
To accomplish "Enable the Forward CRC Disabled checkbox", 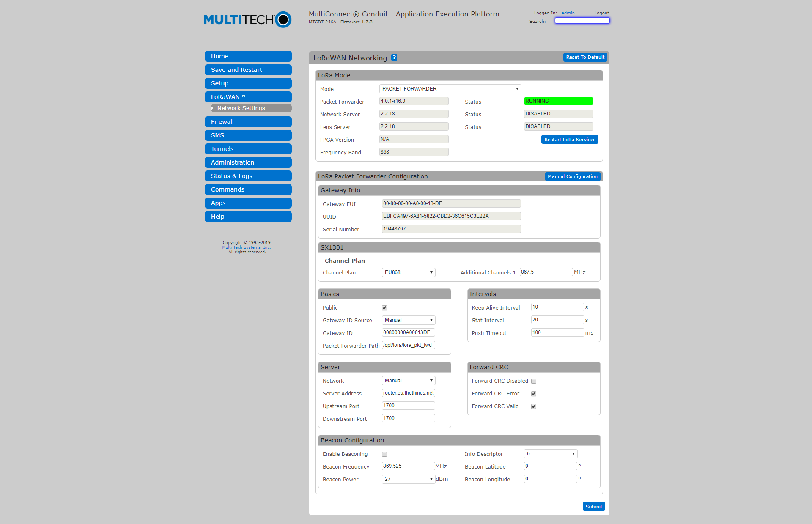I will pyautogui.click(x=534, y=381).
